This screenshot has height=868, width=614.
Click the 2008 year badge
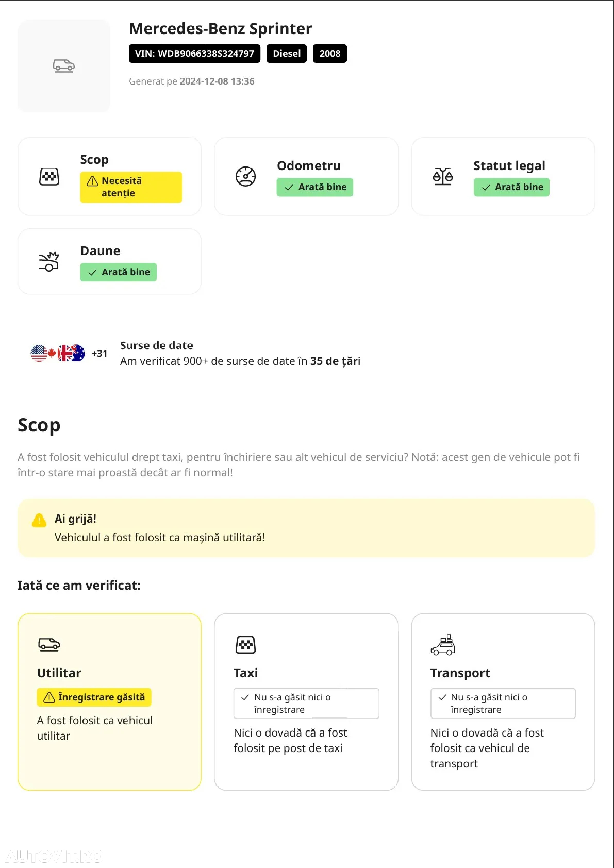click(x=330, y=54)
